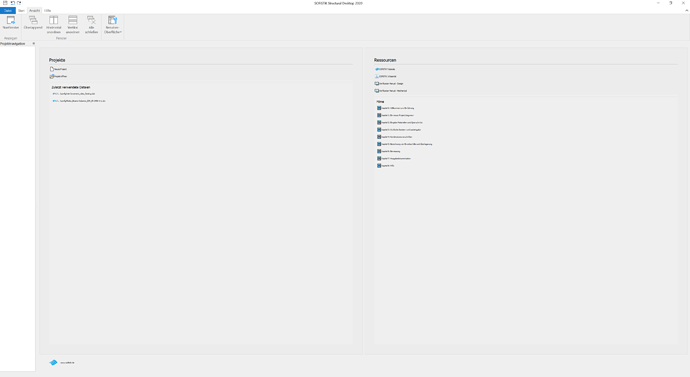Click the undo arrow in the title bar
The width and height of the screenshot is (690, 377).
click(x=12, y=3)
